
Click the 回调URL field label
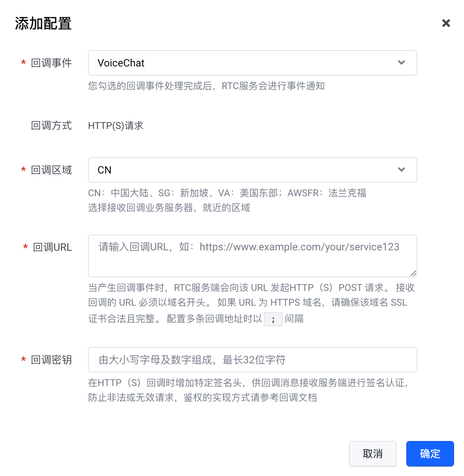click(x=52, y=247)
